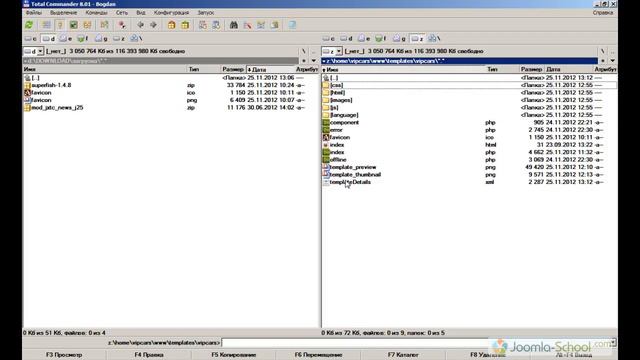Switch to full details view icon
This screenshot has width=640, height=360.
click(x=60, y=25)
